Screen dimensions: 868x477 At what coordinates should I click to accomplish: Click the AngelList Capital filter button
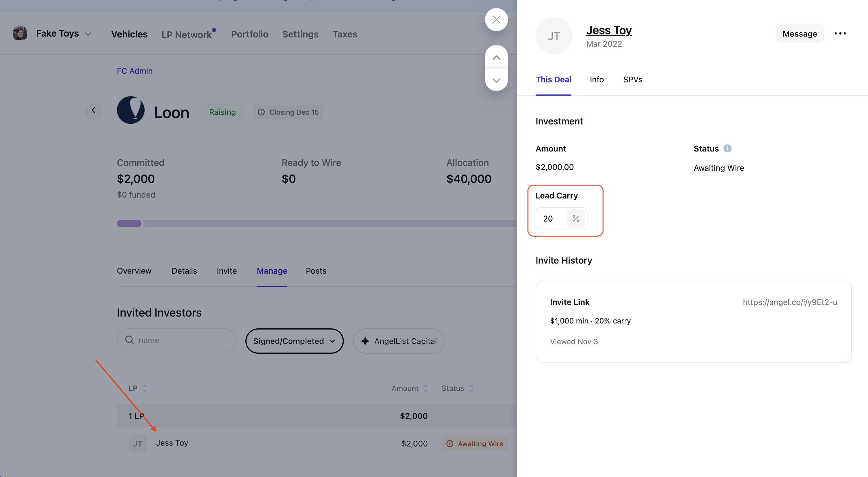[x=398, y=341]
